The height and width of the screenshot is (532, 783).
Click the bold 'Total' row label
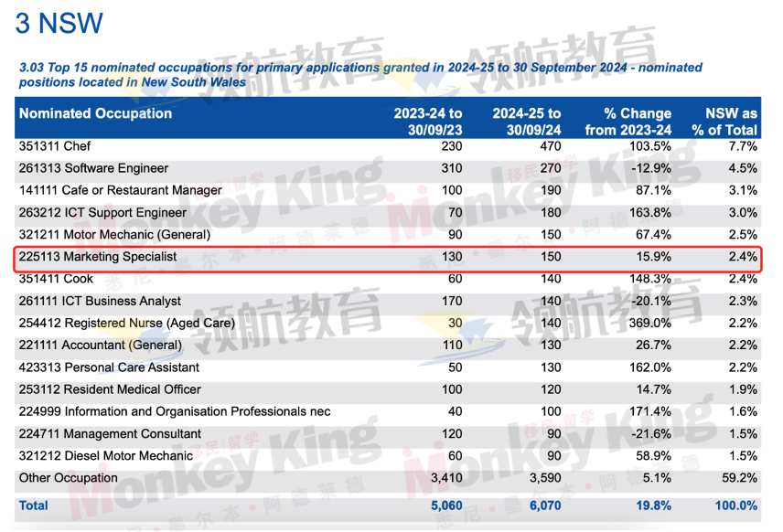coord(34,505)
